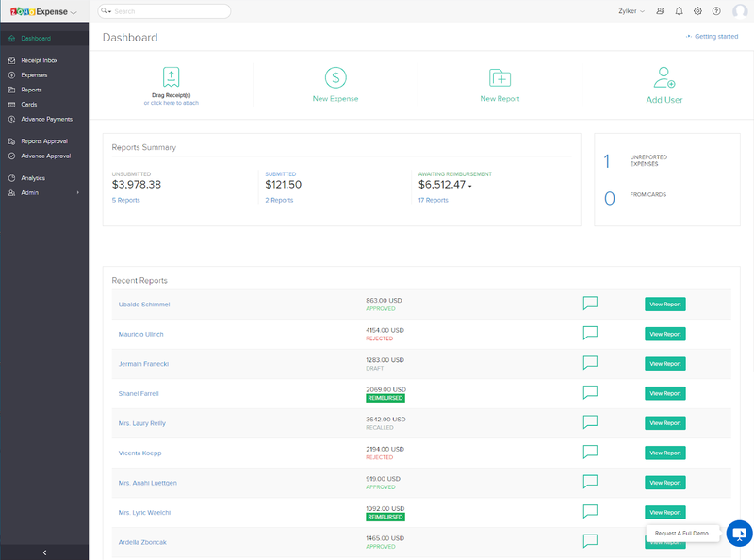Open the chat bubble demo icon
The width and height of the screenshot is (754, 560).
[739, 533]
